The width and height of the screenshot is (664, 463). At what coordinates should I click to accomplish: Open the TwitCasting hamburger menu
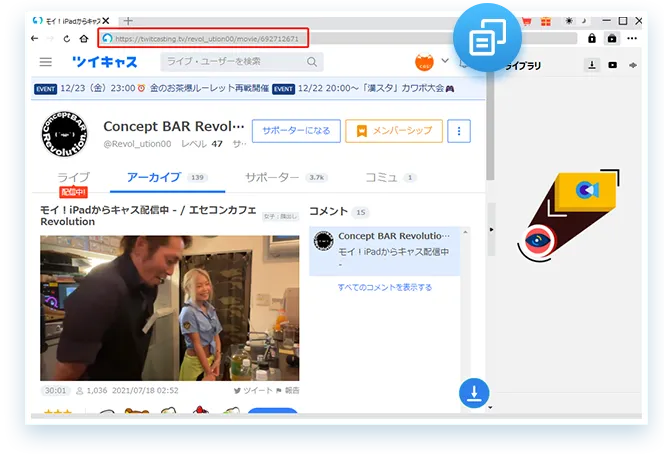click(x=46, y=62)
